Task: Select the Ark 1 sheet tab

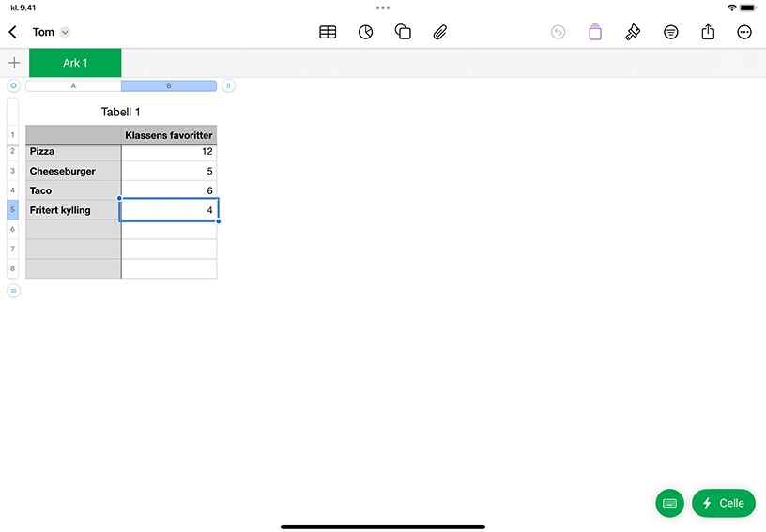Action: (x=75, y=63)
